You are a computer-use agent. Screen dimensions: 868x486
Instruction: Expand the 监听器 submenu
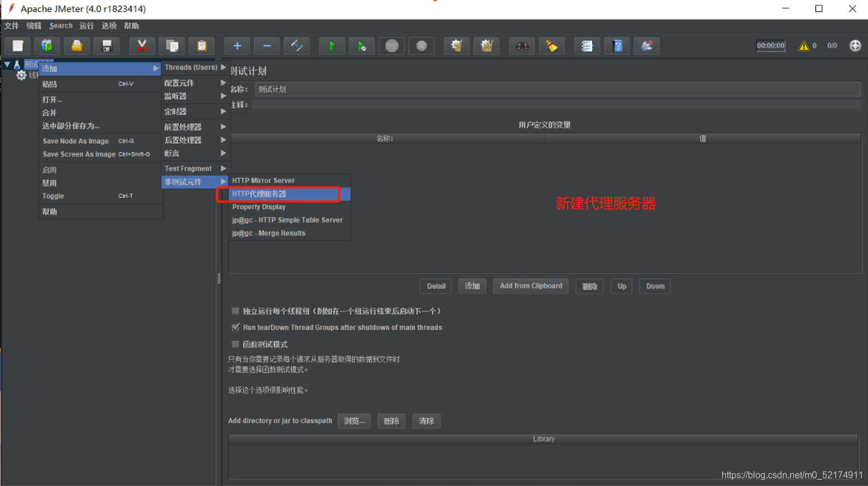[195, 96]
